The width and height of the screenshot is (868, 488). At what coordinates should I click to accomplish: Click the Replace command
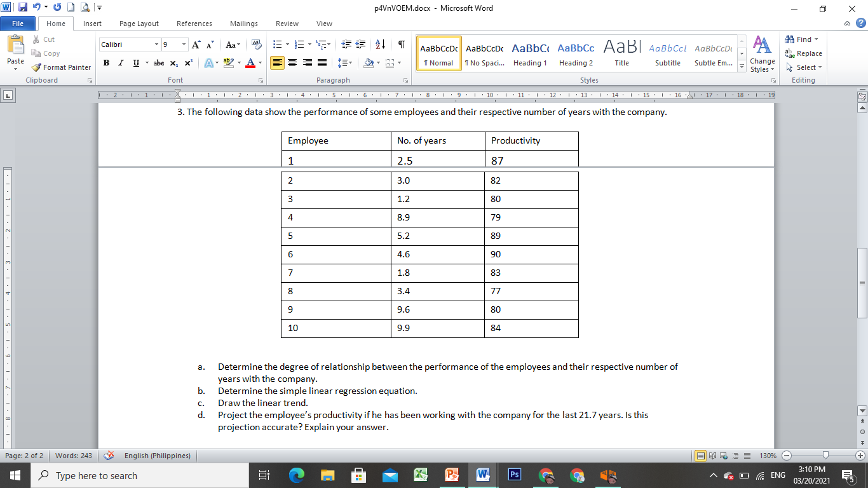(x=804, y=53)
